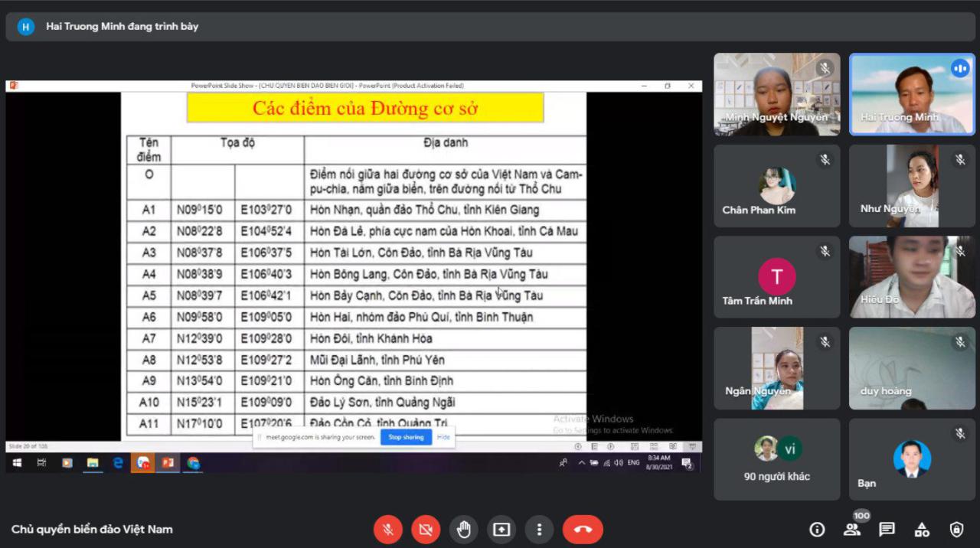980x548 pixels.
Task: Select Minh Nguyệt Nguyễn's video tile
Action: click(776, 94)
